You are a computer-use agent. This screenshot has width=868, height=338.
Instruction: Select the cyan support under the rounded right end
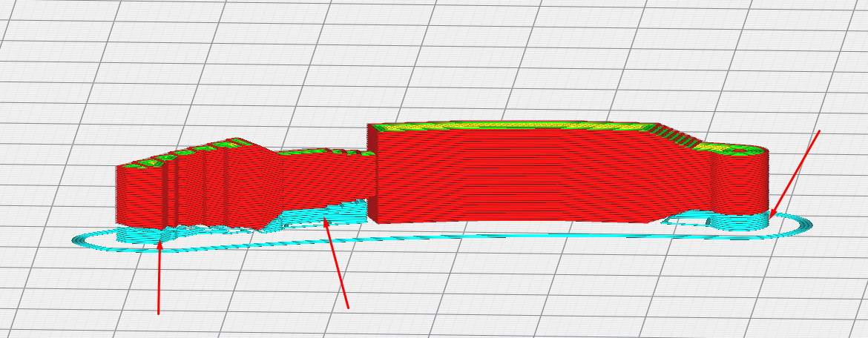(738, 221)
